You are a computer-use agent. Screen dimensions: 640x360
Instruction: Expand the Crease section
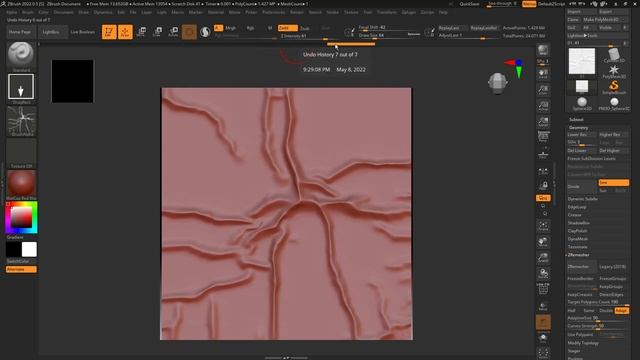574,215
